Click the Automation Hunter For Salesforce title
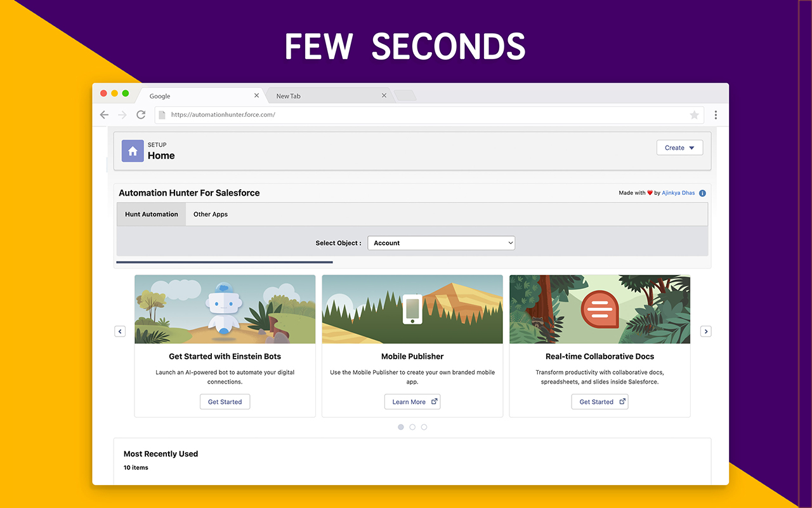 pos(189,193)
